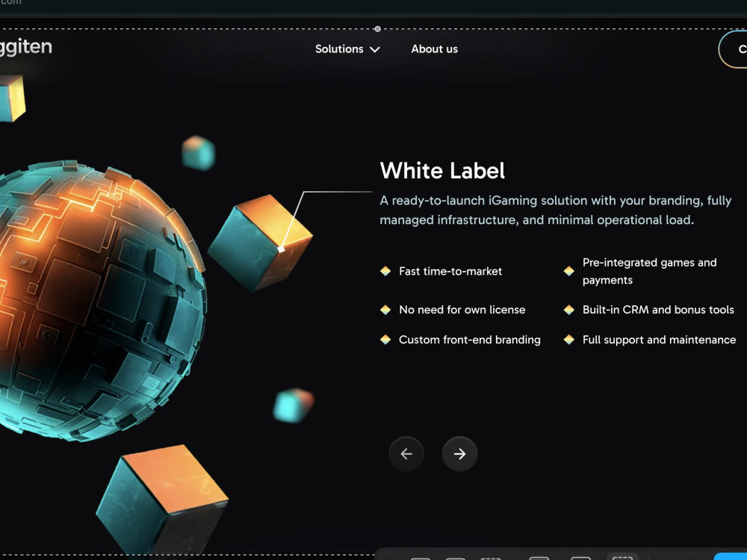Go to the previous slide with the left arrow
The image size is (747, 560).
406,454
